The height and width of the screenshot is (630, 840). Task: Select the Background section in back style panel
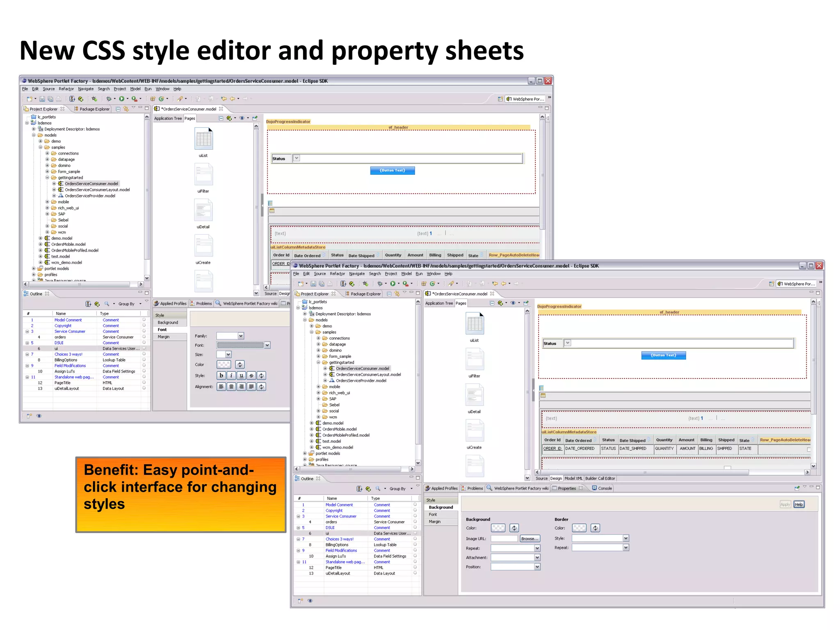point(170,323)
